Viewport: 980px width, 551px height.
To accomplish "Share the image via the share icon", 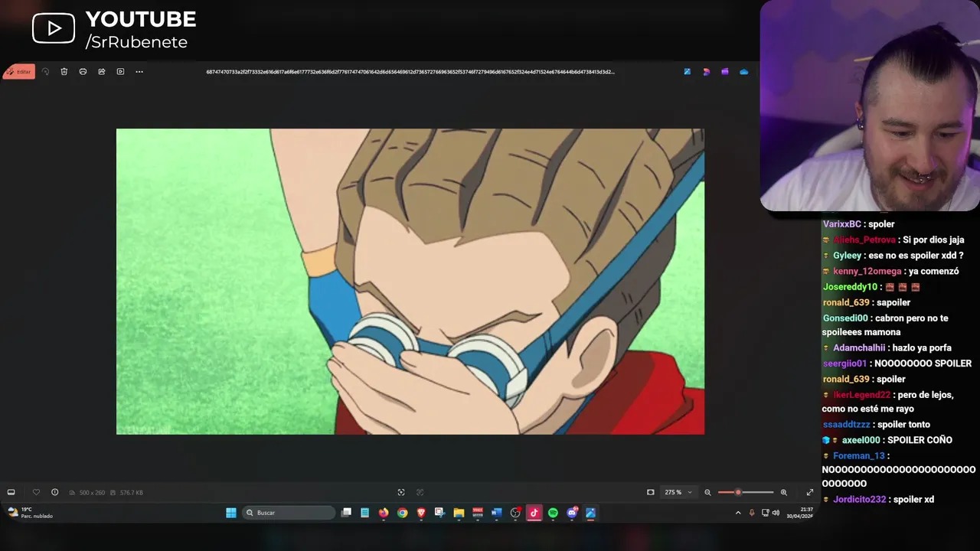I will click(102, 72).
